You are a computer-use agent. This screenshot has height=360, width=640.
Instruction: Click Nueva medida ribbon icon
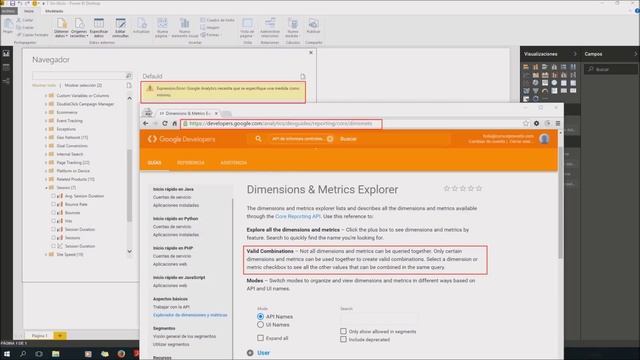[293, 28]
